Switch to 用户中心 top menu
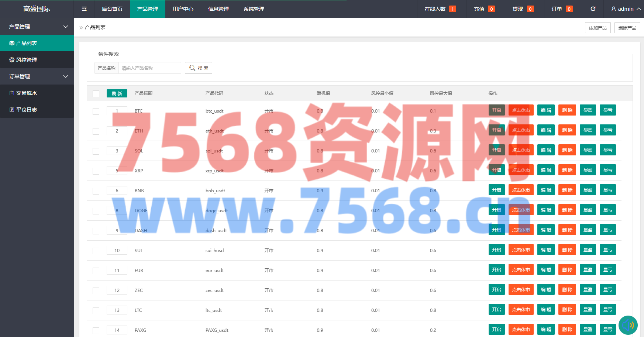The height and width of the screenshot is (337, 644). [x=183, y=9]
